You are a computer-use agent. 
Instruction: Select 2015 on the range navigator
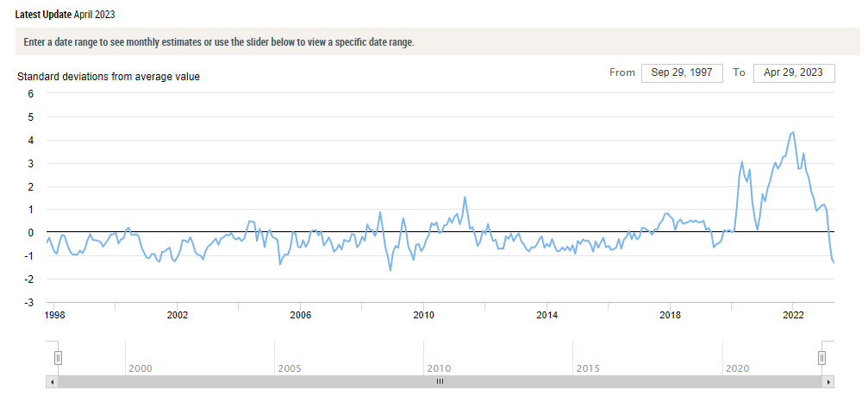point(588,368)
